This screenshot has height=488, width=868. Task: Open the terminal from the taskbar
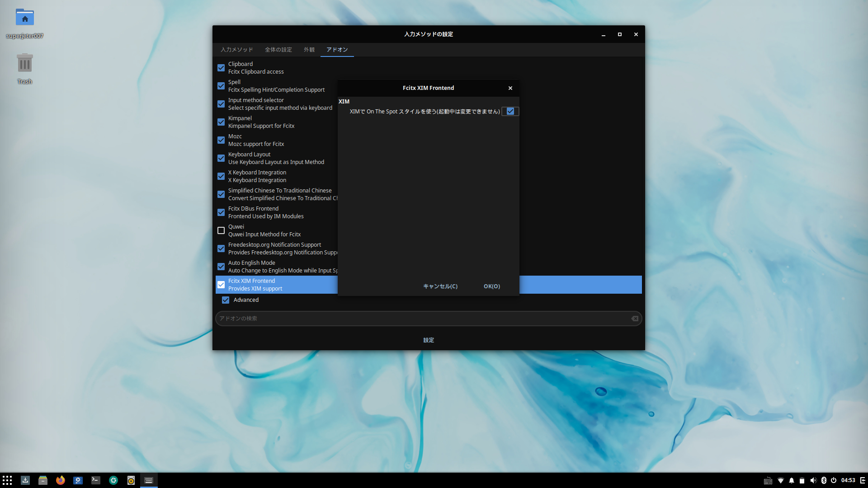point(95,480)
